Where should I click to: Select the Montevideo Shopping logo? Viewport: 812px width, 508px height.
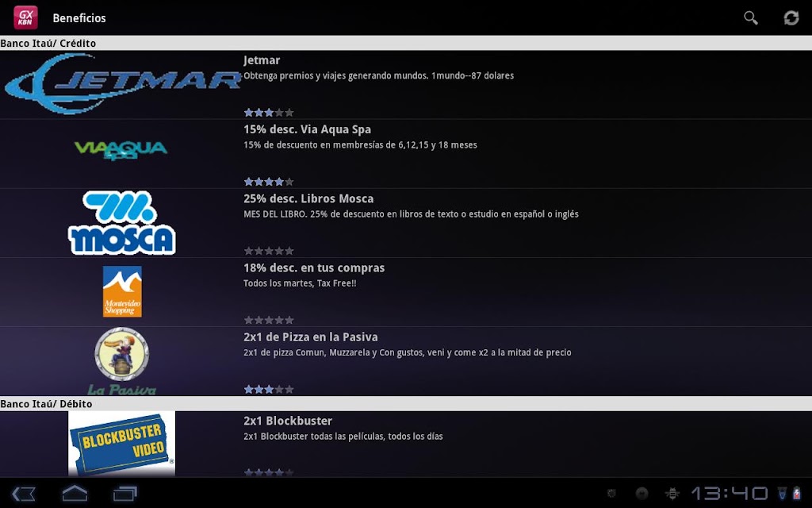click(x=122, y=291)
